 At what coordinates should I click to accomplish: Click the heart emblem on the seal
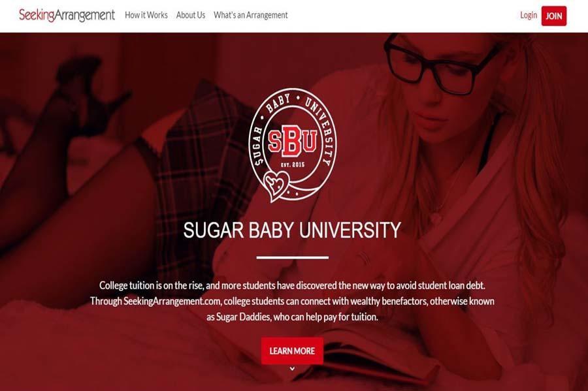276,185
